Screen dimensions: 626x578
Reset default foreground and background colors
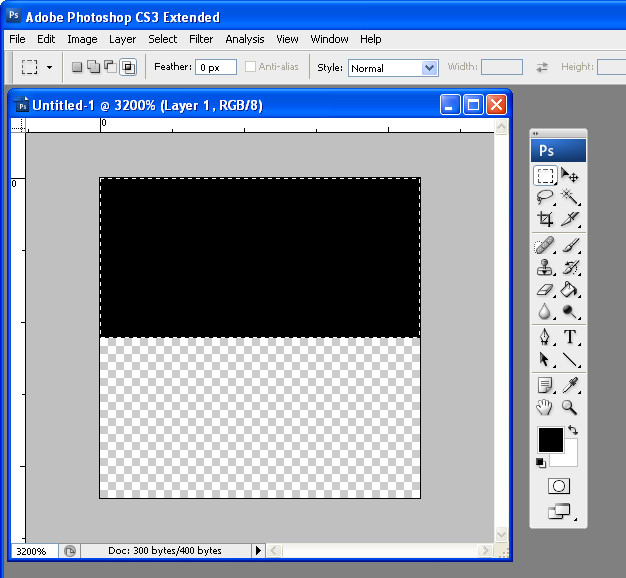(541, 463)
